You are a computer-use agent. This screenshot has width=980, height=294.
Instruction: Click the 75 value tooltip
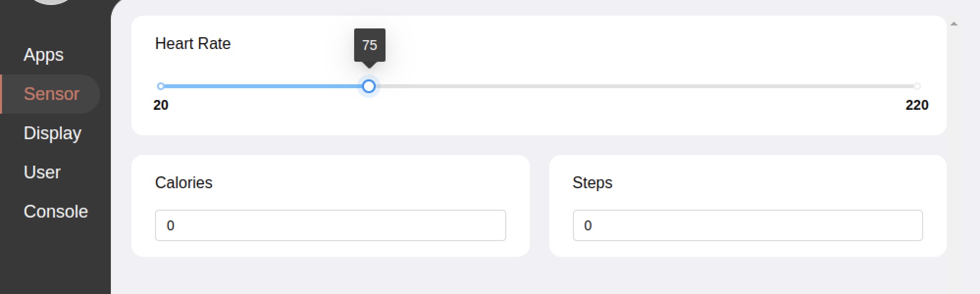pyautogui.click(x=369, y=45)
